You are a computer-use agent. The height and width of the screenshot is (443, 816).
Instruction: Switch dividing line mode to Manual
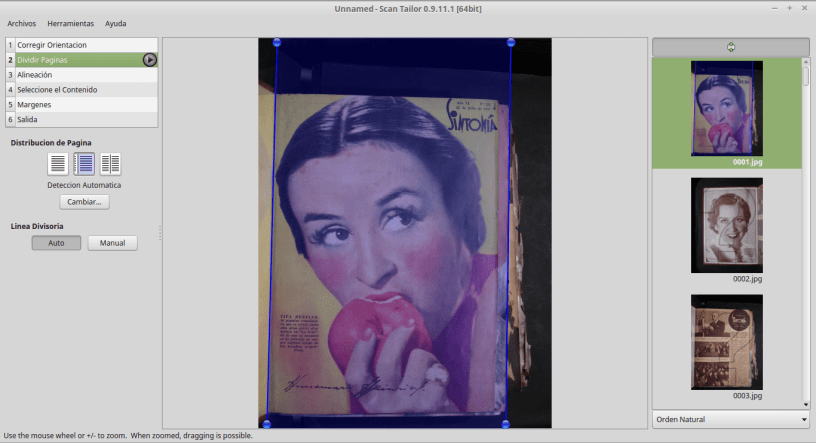click(112, 243)
